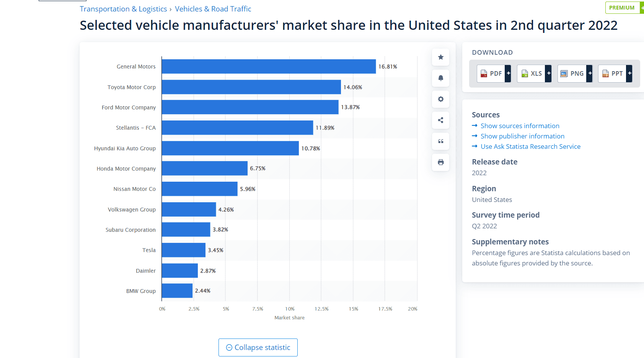Click the Market share axis title

click(x=289, y=317)
